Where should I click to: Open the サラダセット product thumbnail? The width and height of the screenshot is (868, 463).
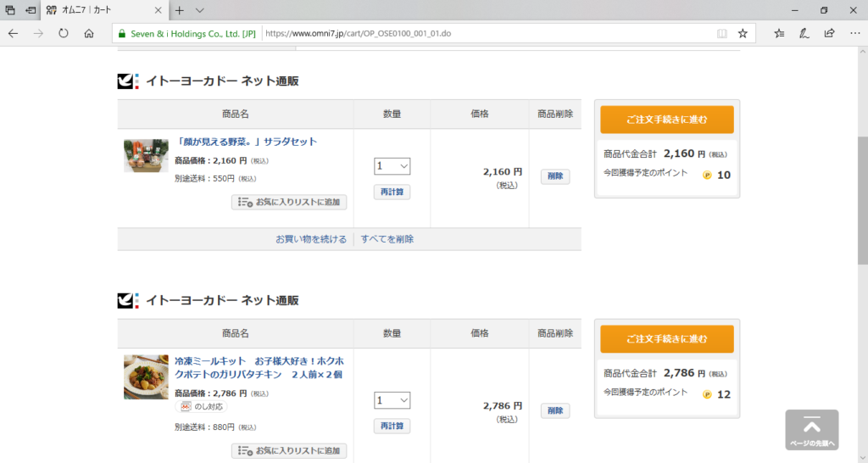(x=146, y=156)
